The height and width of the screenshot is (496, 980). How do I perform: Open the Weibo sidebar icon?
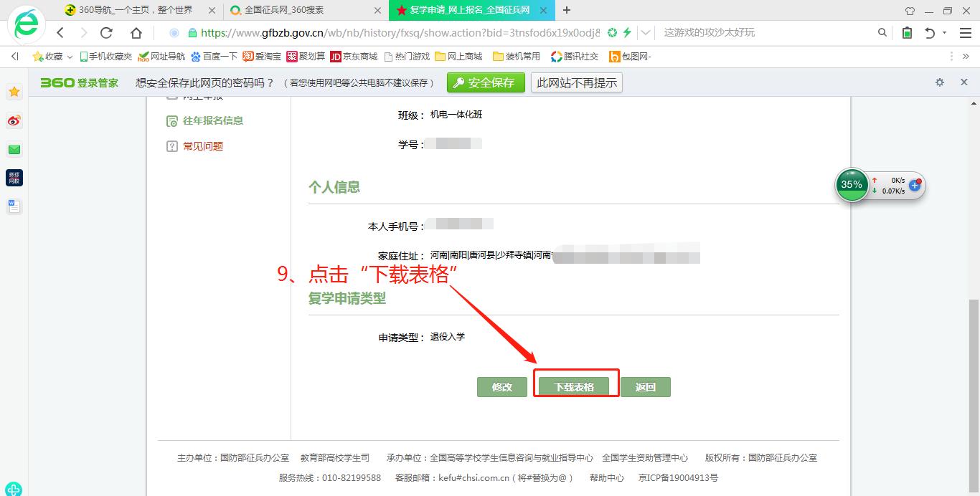(x=14, y=120)
